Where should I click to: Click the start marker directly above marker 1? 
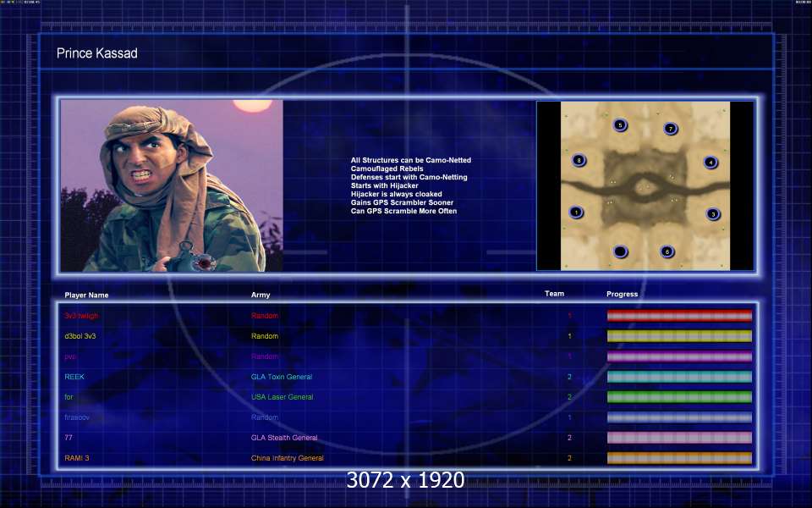pos(579,160)
